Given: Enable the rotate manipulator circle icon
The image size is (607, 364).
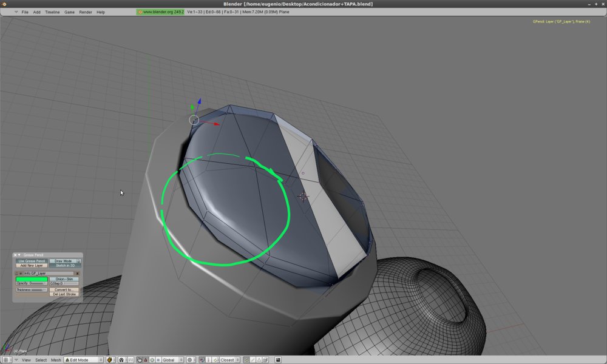Looking at the screenshot, I should pyautogui.click(x=152, y=360).
